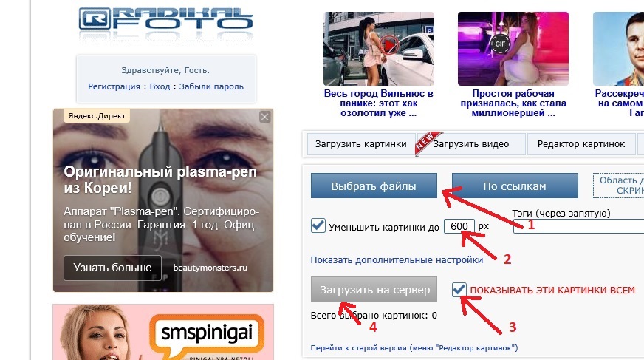Screen dimensions: 644x360
Task: Toggle the ПОКАЗЫВАТЬ ЭТИ КАРТИНКИ ВСЕМ checkbox
Action: coord(459,289)
